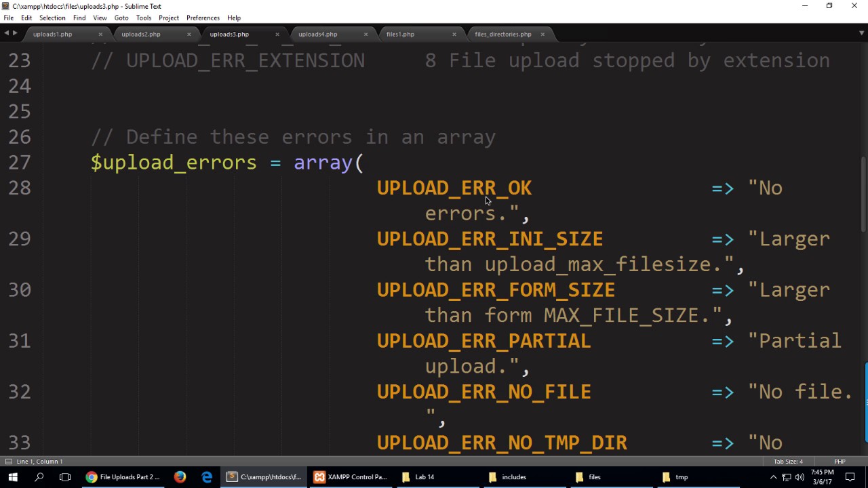Open the File menu
This screenshot has height=488, width=868.
[x=8, y=18]
